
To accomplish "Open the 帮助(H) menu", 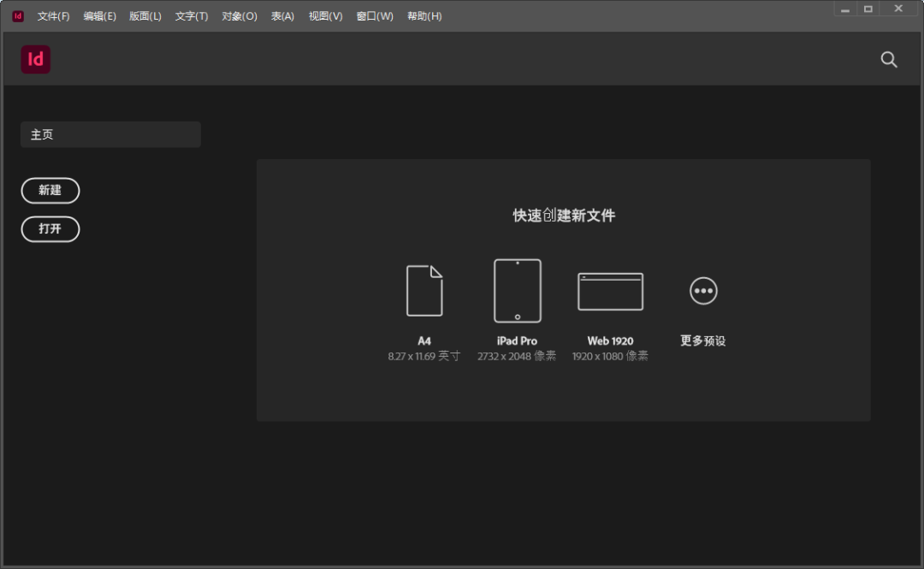I will 424,16.
